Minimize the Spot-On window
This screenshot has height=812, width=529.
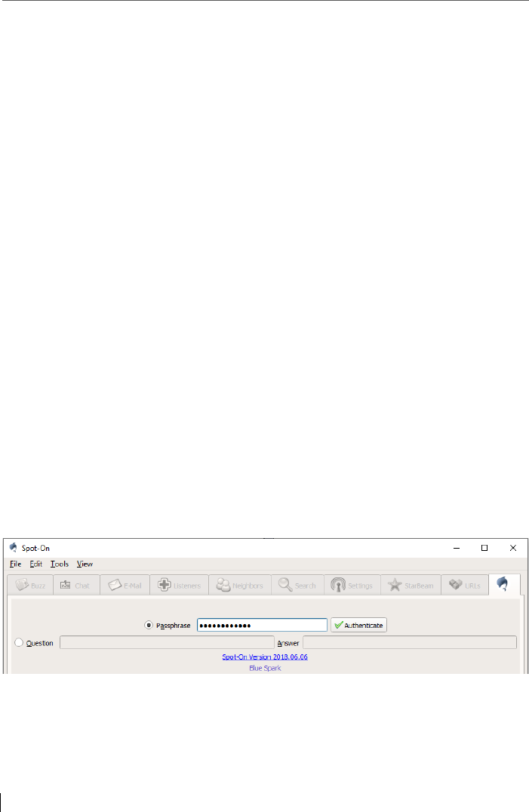(457, 548)
